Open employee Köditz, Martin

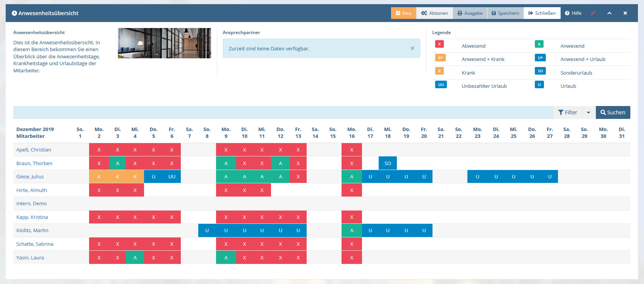[x=32, y=230]
